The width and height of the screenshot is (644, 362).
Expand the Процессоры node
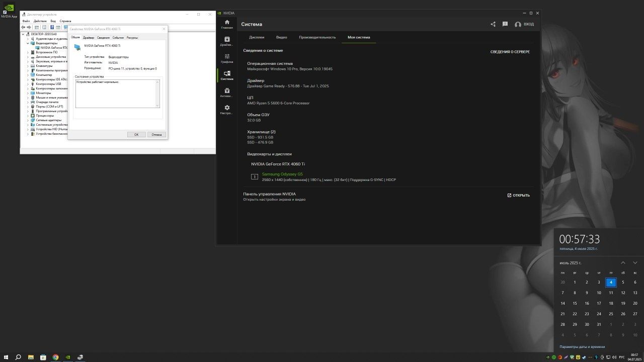(28, 116)
